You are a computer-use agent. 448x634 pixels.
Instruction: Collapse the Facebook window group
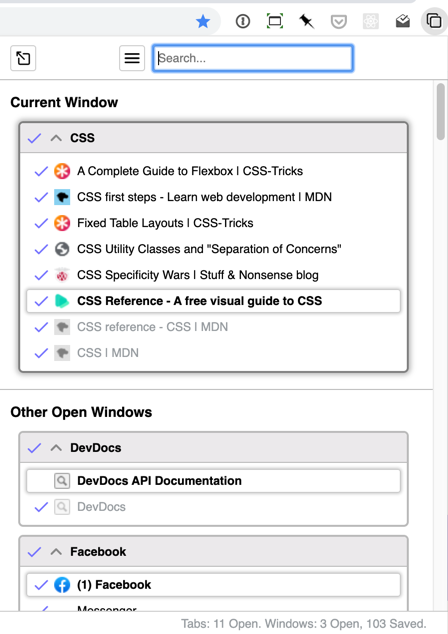pyautogui.click(x=56, y=552)
